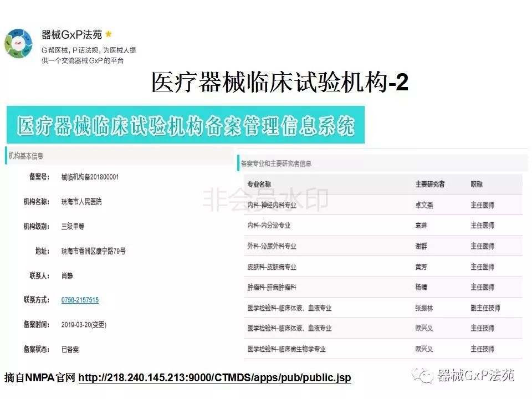Open the NMPA website URL link
This screenshot has height=399, width=532.
coord(214,378)
